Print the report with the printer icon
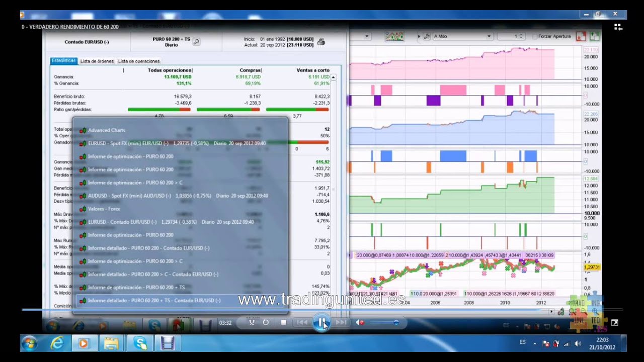 click(x=321, y=42)
